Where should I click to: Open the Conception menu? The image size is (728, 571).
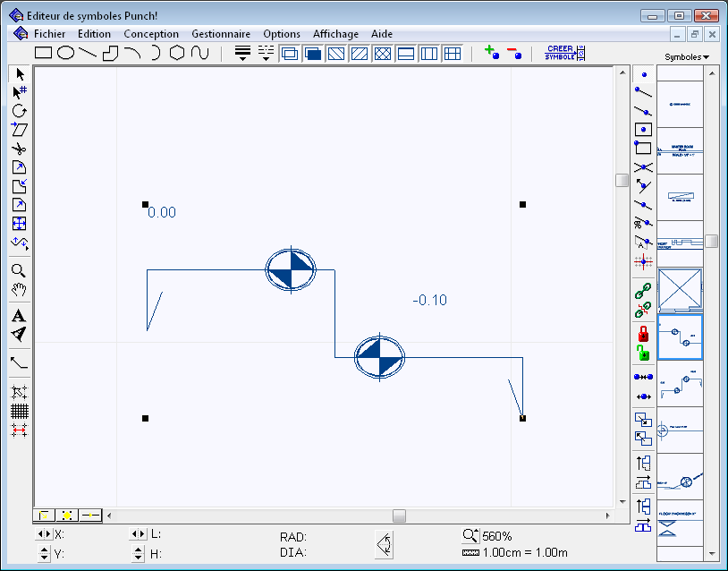[151, 34]
